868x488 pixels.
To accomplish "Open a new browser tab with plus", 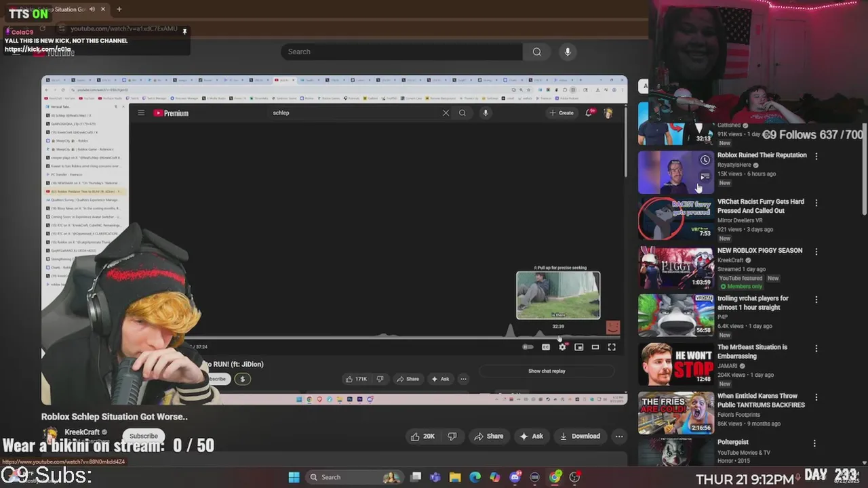I will pos(119,9).
